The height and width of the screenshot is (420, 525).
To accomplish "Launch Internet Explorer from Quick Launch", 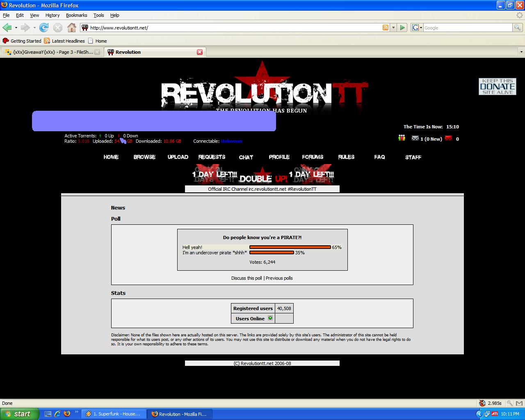I will [x=57, y=414].
